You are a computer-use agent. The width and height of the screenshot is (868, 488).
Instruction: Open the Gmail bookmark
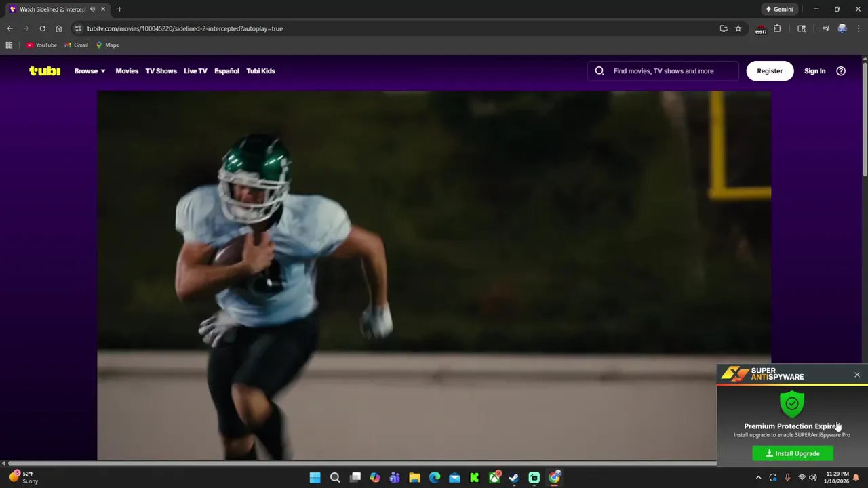76,45
